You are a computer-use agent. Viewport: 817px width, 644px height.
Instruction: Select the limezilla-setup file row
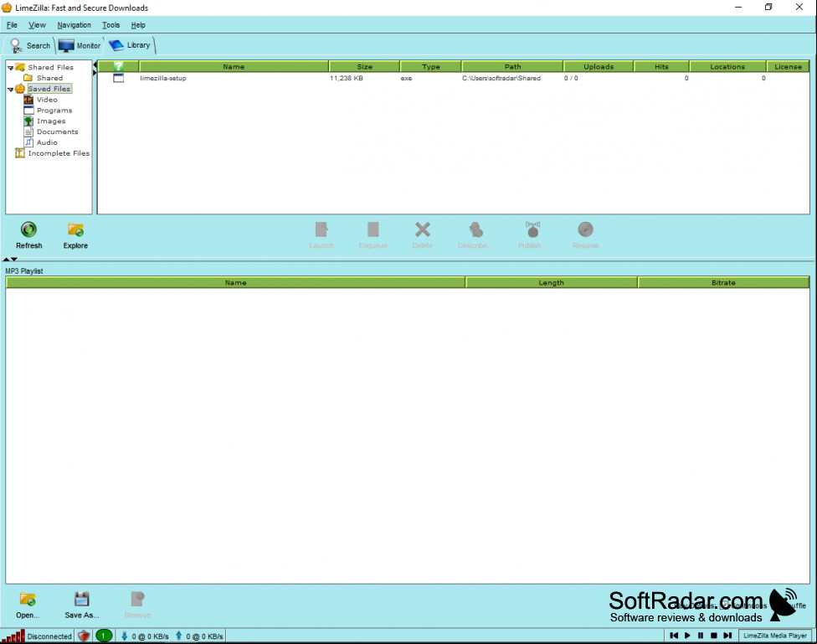pos(454,78)
